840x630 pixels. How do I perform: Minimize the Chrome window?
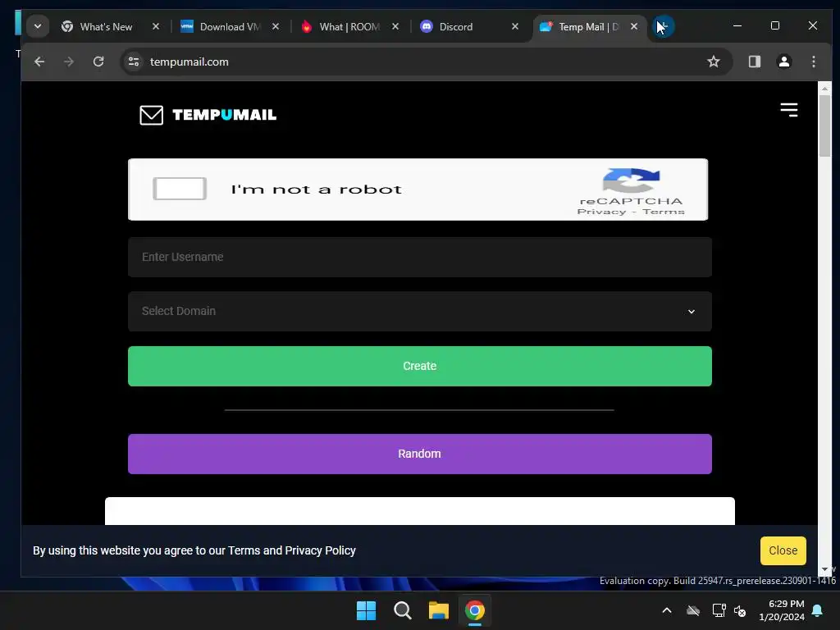point(737,25)
